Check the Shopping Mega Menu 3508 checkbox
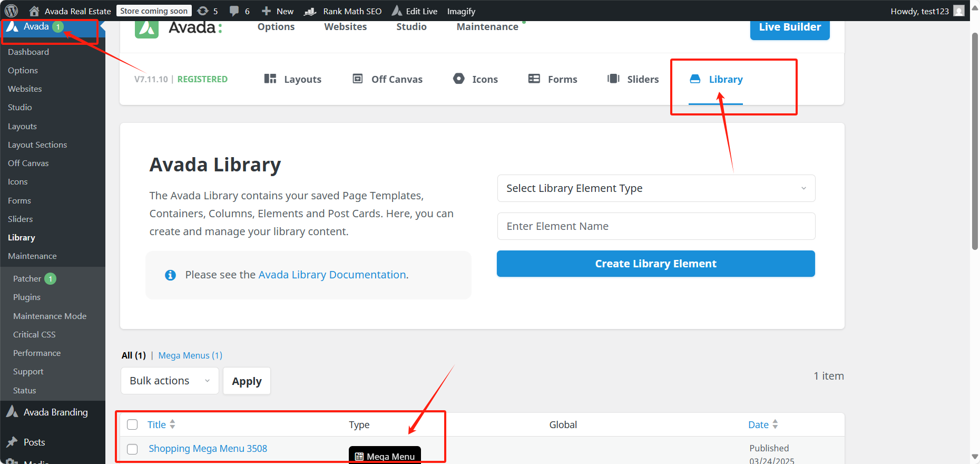 [x=132, y=449]
